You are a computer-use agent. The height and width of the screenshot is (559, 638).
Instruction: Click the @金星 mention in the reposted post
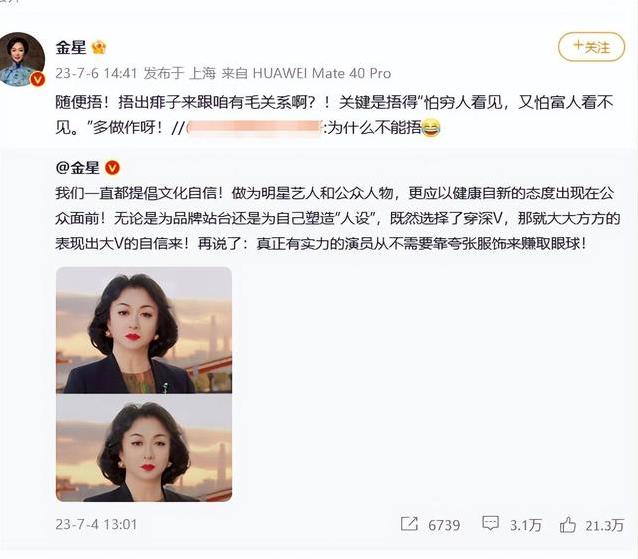click(x=77, y=168)
